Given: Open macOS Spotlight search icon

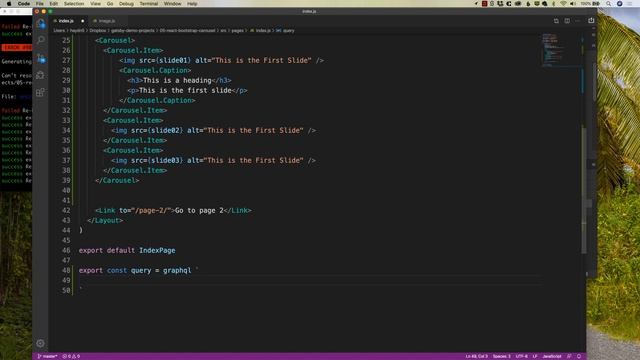Looking at the screenshot, I should tap(609, 4).
